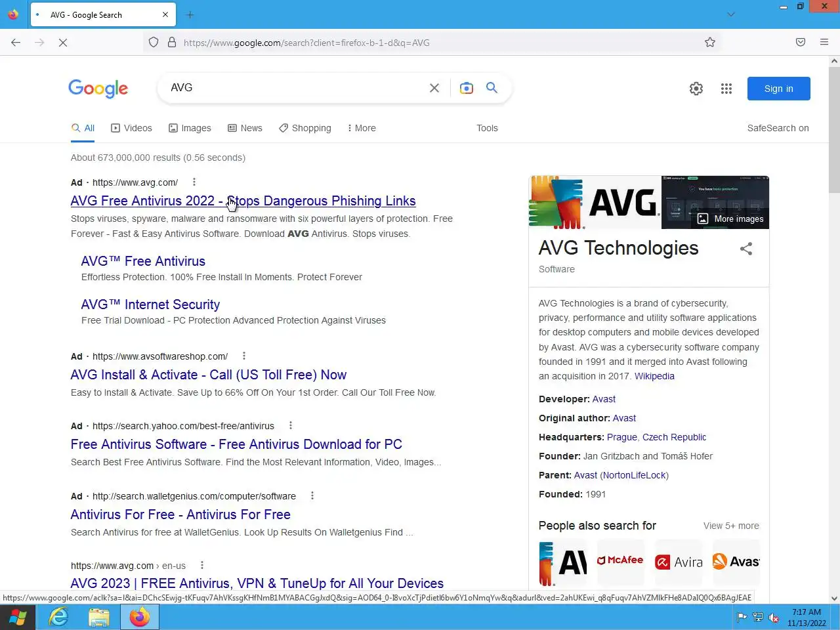Stop page loading with the X button
This screenshot has height=630, width=840.
pos(63,42)
